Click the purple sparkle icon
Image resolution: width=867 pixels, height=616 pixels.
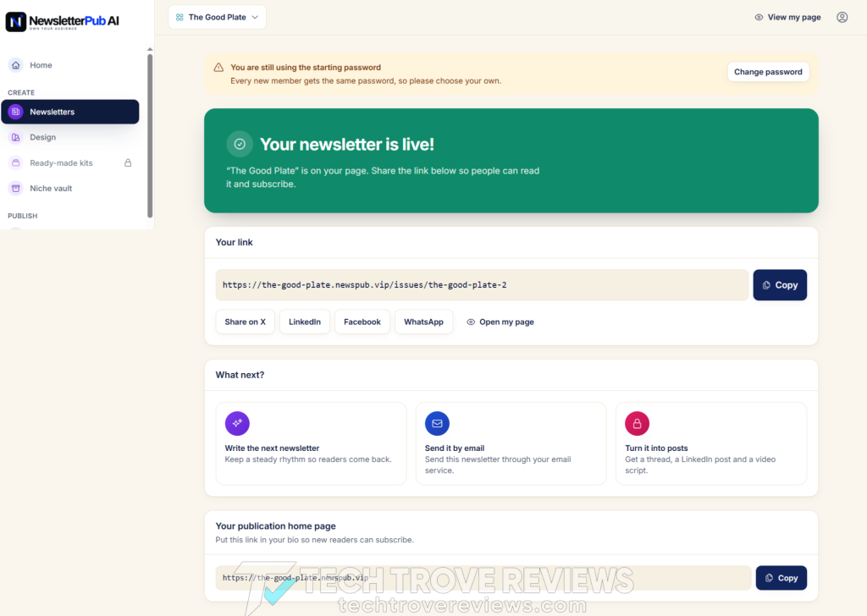click(237, 423)
